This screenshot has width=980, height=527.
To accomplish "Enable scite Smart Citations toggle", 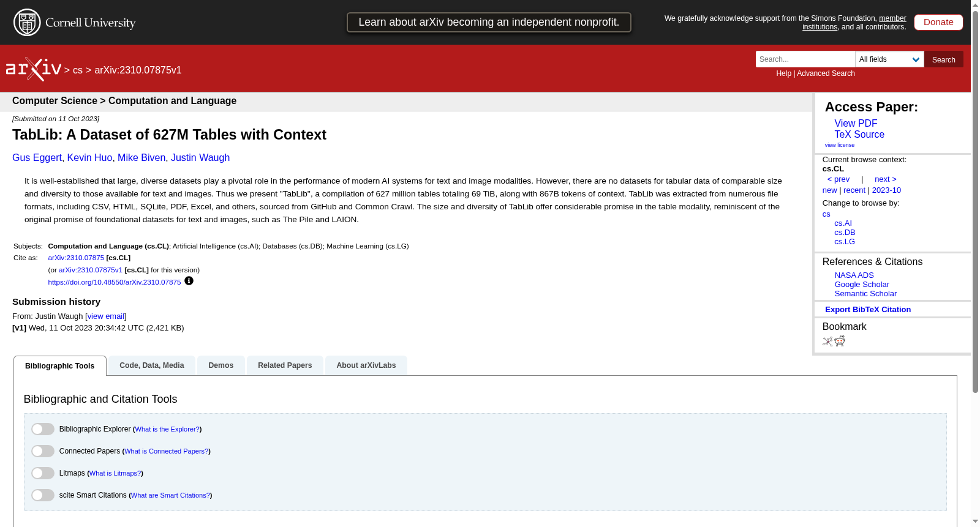I will tap(43, 495).
